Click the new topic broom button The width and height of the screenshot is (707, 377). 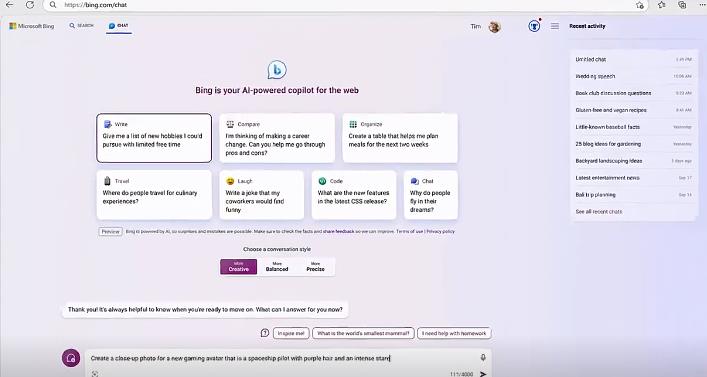point(71,358)
